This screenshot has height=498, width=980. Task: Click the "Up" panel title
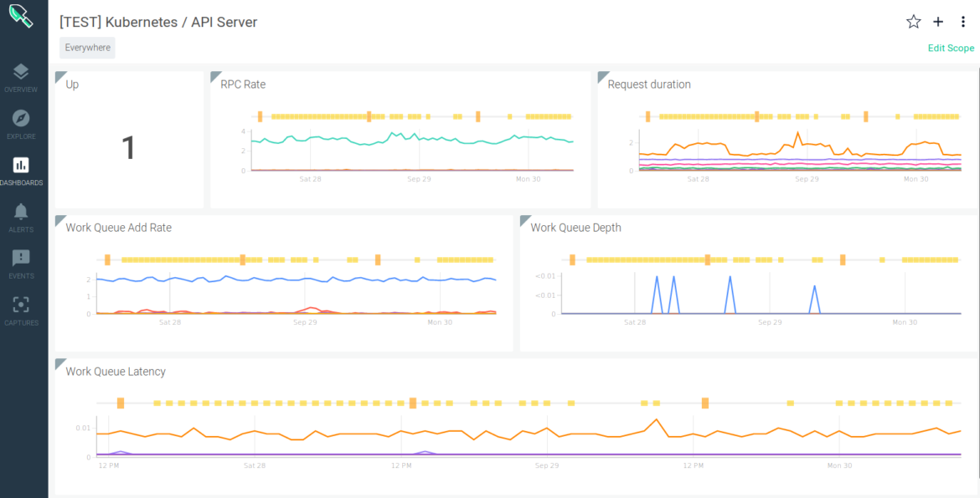click(73, 85)
